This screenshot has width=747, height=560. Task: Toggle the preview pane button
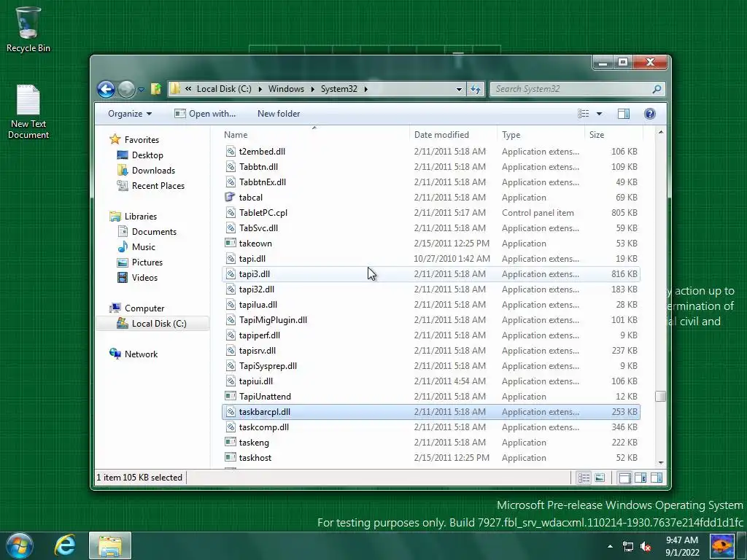tap(624, 114)
